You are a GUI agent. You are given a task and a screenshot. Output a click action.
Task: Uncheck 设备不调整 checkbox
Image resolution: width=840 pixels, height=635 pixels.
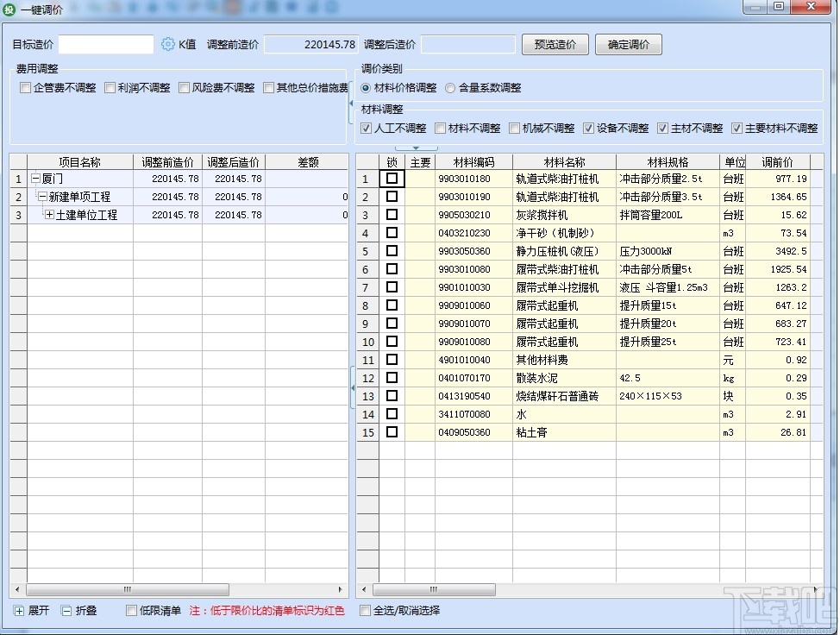point(588,128)
